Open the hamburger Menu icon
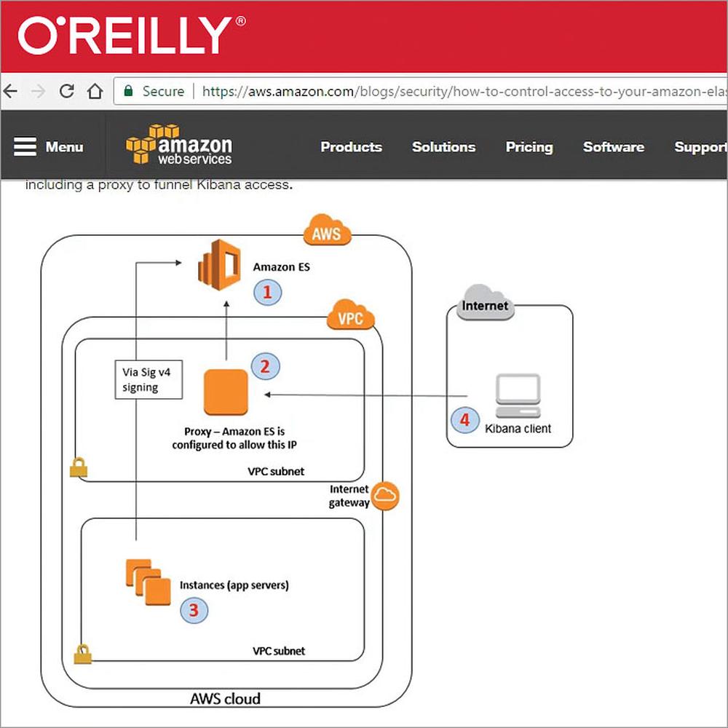The height and width of the screenshot is (728, 728). [25, 147]
